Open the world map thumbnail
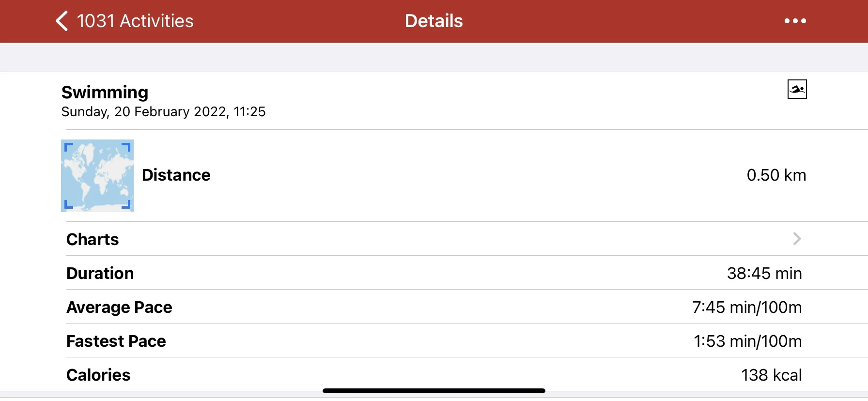This screenshot has height=401, width=868. coord(97,176)
